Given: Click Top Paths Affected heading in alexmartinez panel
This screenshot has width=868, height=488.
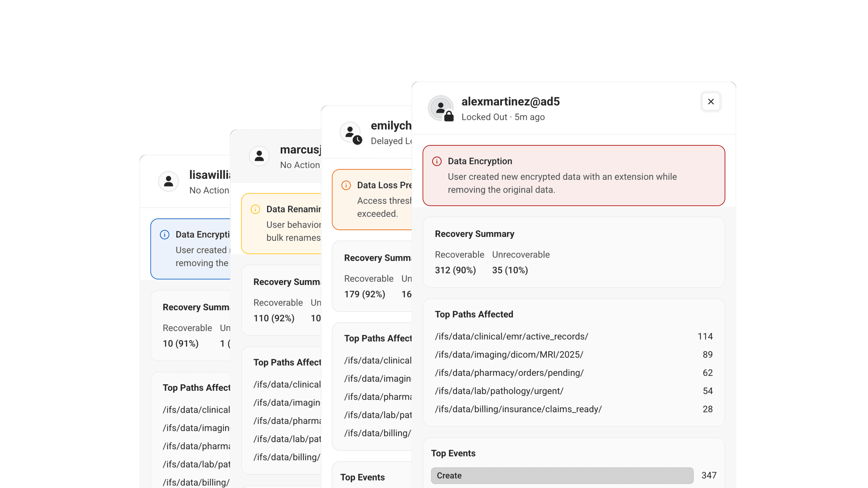Looking at the screenshot, I should point(474,314).
